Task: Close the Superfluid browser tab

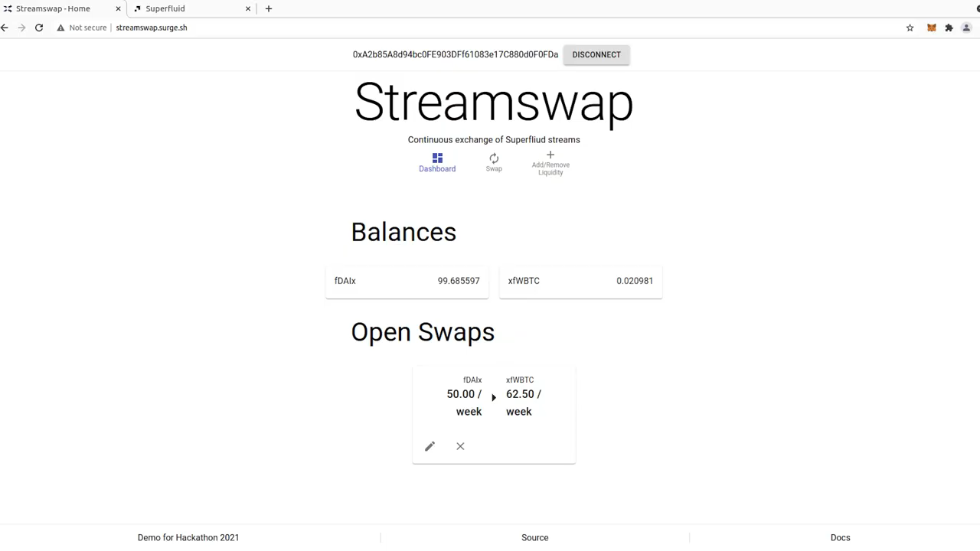Action: pyautogui.click(x=248, y=8)
